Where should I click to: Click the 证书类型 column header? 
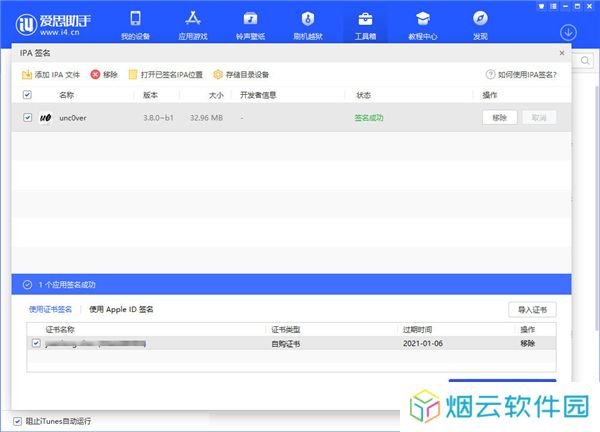[x=285, y=329]
